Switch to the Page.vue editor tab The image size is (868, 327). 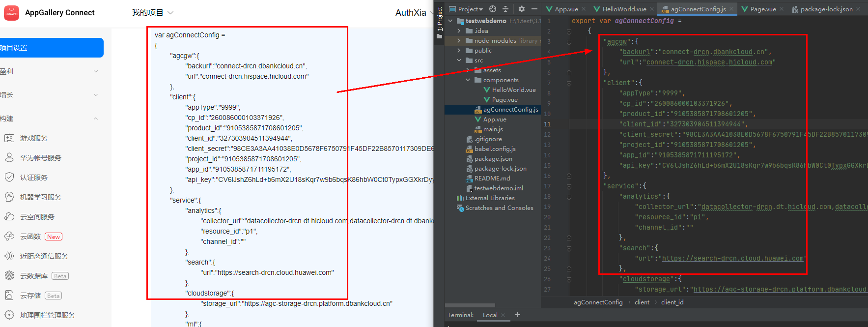point(763,9)
